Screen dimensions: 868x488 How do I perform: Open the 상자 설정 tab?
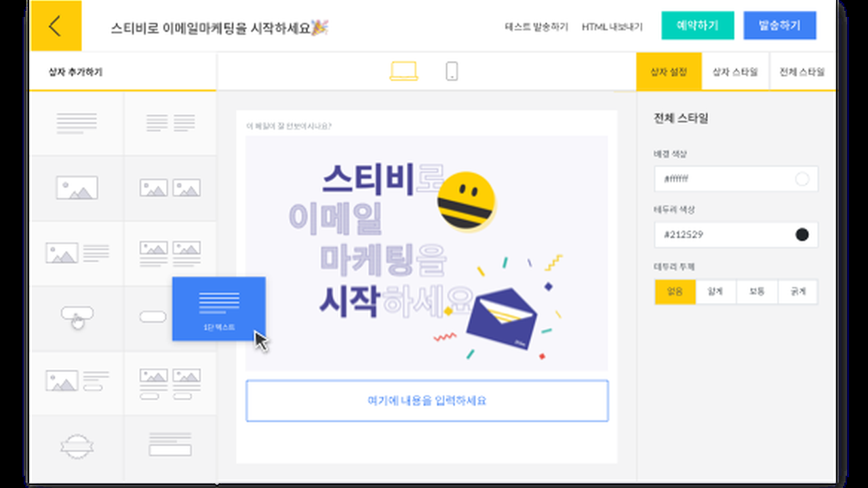[x=669, y=72]
